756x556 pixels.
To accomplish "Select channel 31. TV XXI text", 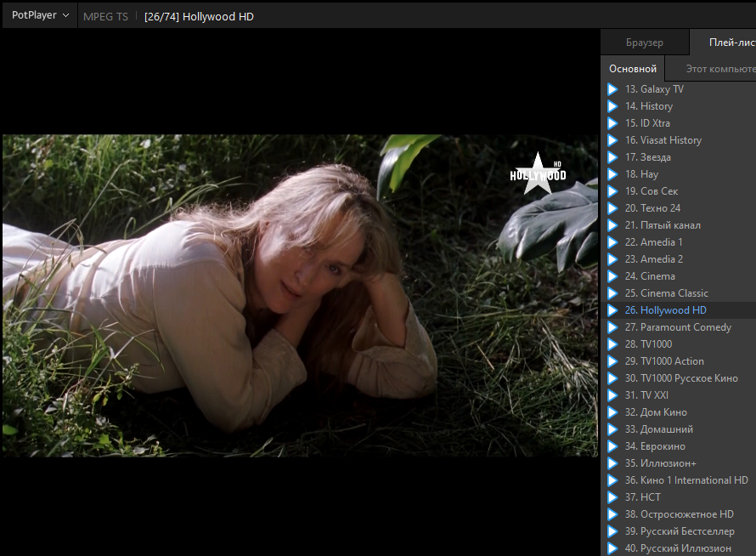I will point(647,395).
